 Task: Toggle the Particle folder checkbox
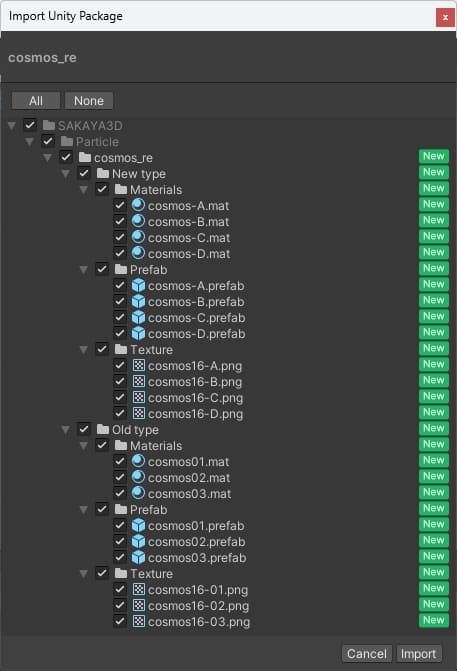(48, 141)
